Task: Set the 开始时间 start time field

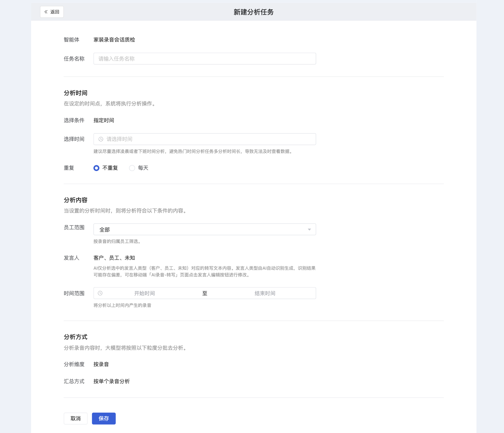Action: click(x=145, y=293)
